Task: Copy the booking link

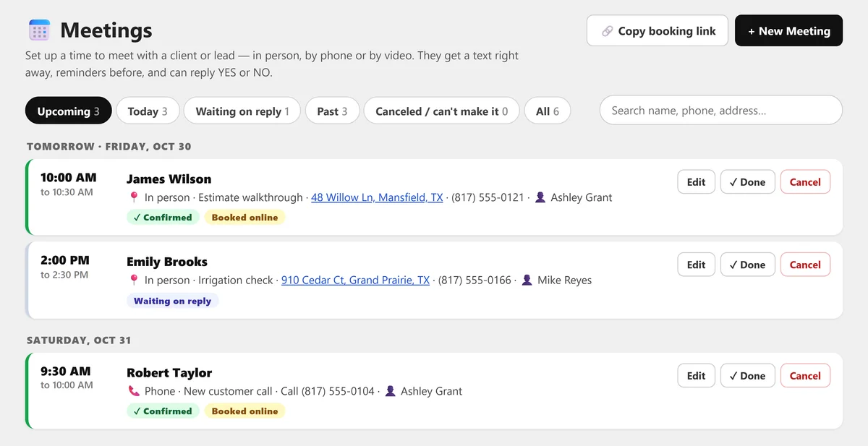Action: 658,30
